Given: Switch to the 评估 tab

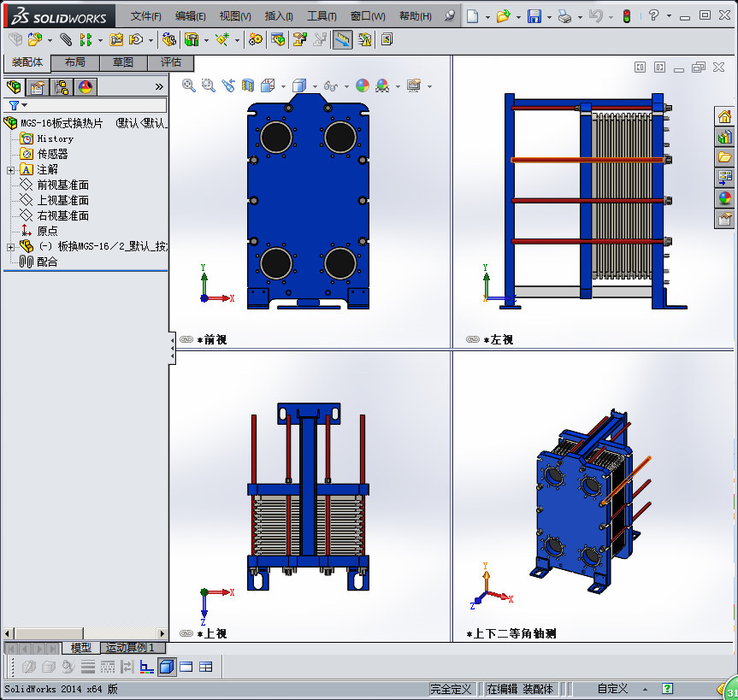Looking at the screenshot, I should click(170, 62).
